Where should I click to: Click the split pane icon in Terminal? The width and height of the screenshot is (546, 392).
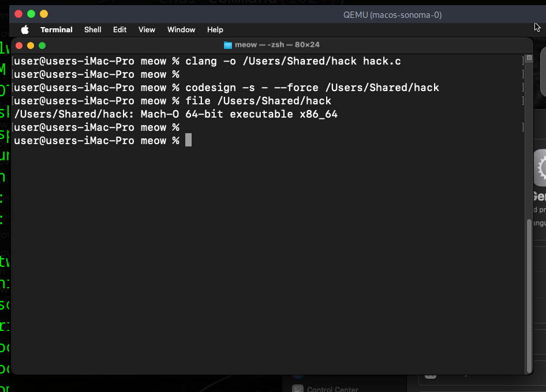(x=528, y=59)
